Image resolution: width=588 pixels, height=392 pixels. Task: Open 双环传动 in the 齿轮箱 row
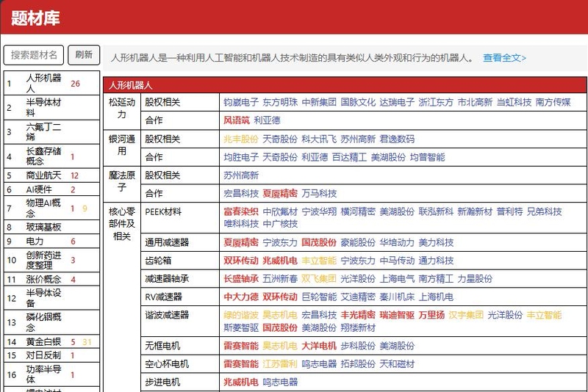(241, 261)
